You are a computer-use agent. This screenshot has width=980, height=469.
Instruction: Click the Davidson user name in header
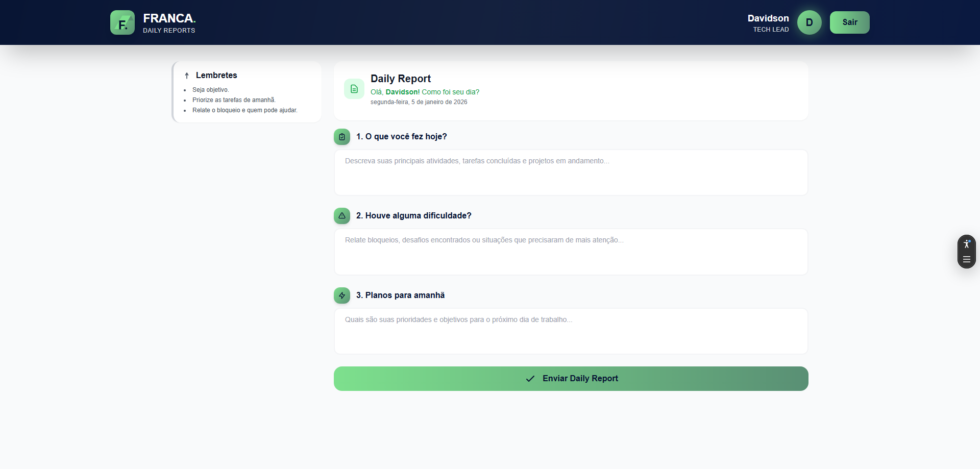768,18
